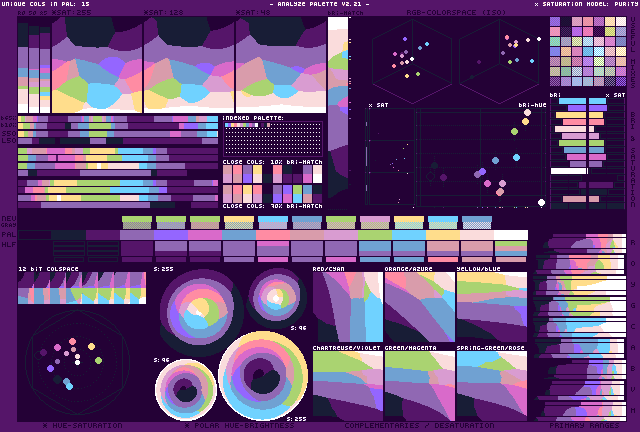Screen dimensions: 640x432
Task: Click the COMPLEMENTARIES / DESATURATION footer label
Action: [x=419, y=425]
